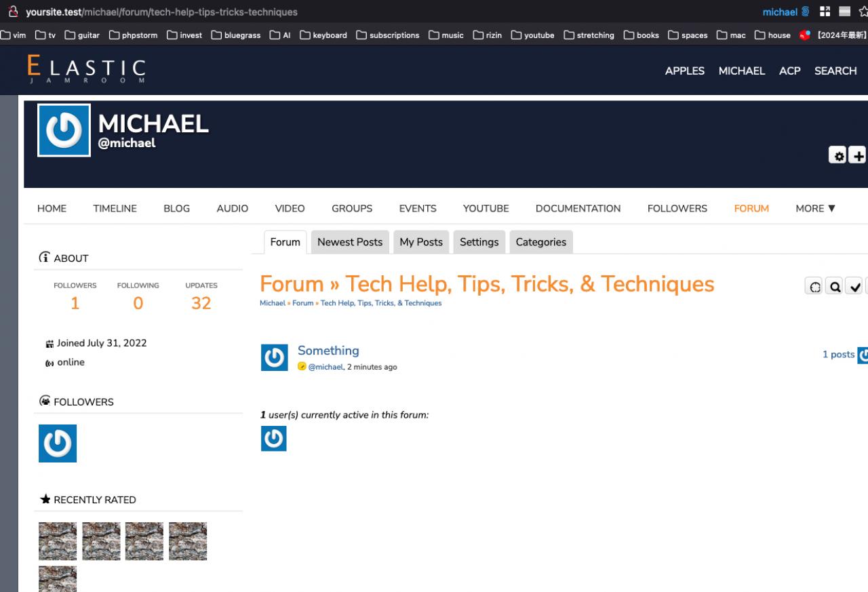The width and height of the screenshot is (868, 592).
Task: Open the invest bookmarks folder
Action: (x=184, y=35)
